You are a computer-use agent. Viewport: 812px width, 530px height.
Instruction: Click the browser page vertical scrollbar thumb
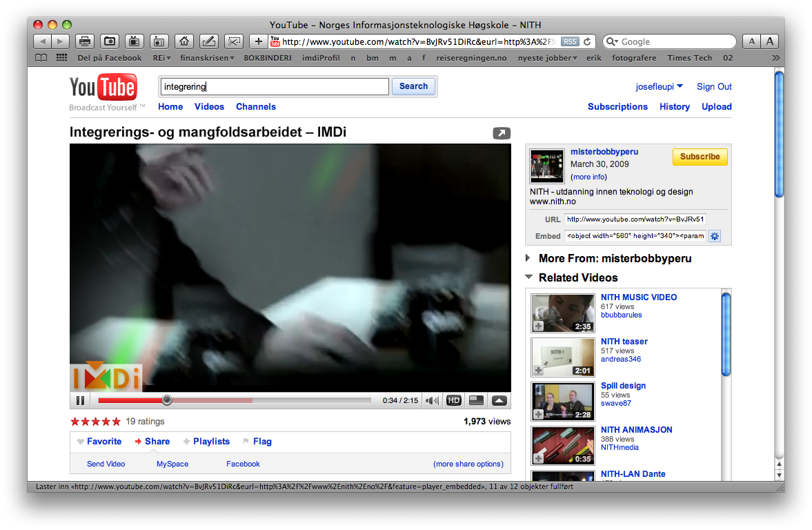779,135
